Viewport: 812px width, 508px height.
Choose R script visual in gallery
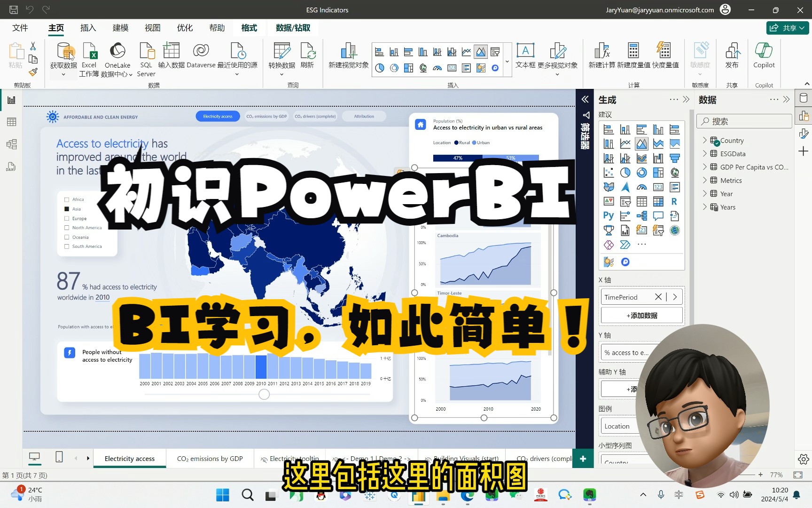(x=674, y=201)
